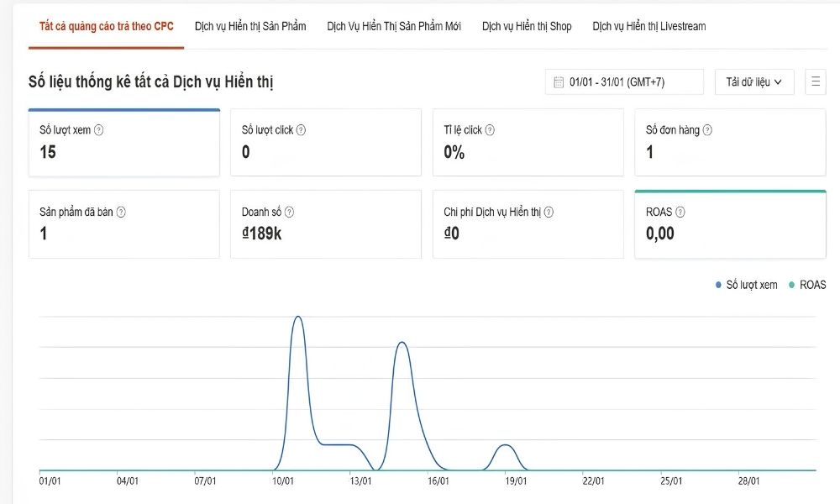Toggle the ROAS metric card
The width and height of the screenshot is (840, 504).
[x=730, y=224]
